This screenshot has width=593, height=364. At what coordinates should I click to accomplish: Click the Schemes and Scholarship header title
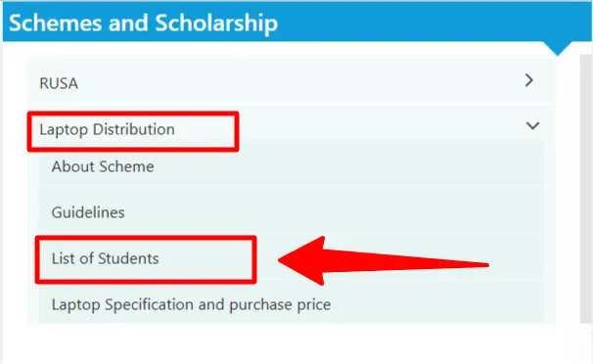[x=143, y=23]
